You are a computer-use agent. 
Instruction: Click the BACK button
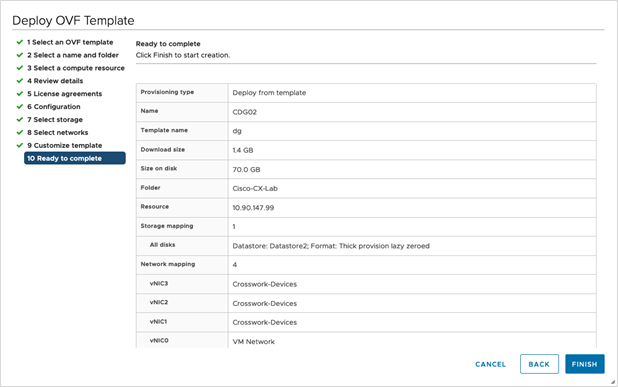coord(539,364)
